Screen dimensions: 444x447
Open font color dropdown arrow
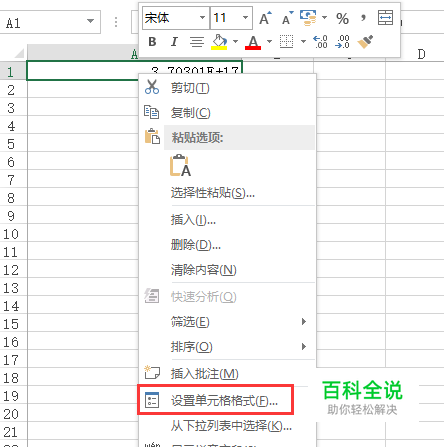[270, 42]
